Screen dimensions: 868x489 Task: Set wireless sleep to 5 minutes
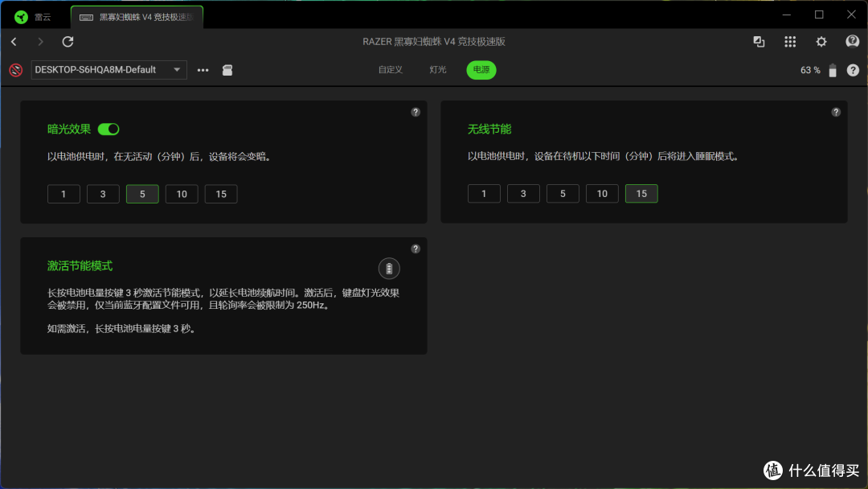(x=563, y=193)
